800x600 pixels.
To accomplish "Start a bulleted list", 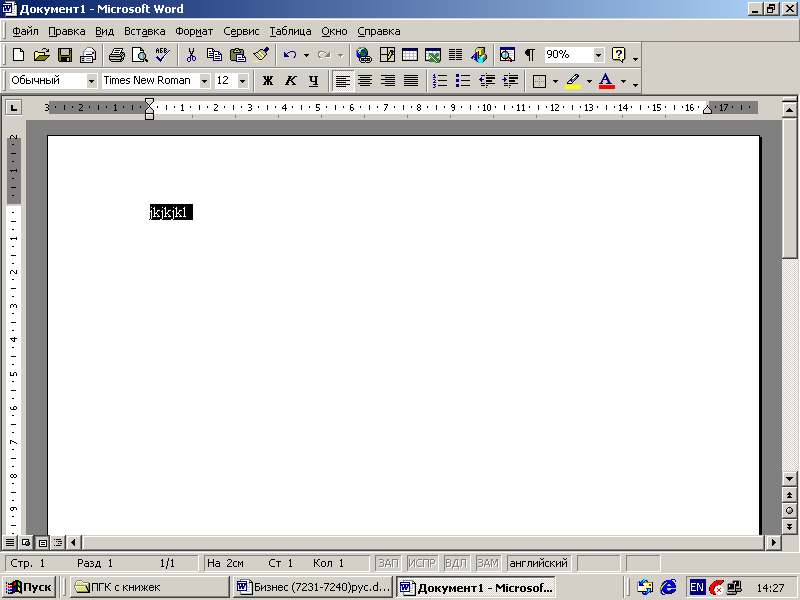I will [x=463, y=81].
